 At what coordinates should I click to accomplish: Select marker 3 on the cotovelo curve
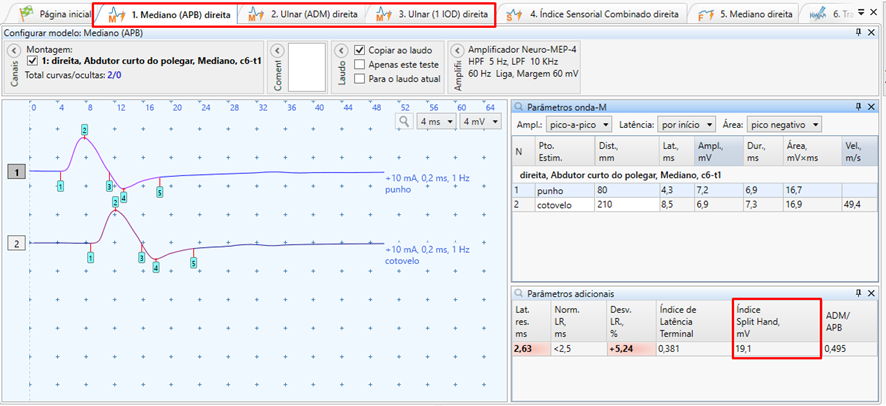[141, 257]
